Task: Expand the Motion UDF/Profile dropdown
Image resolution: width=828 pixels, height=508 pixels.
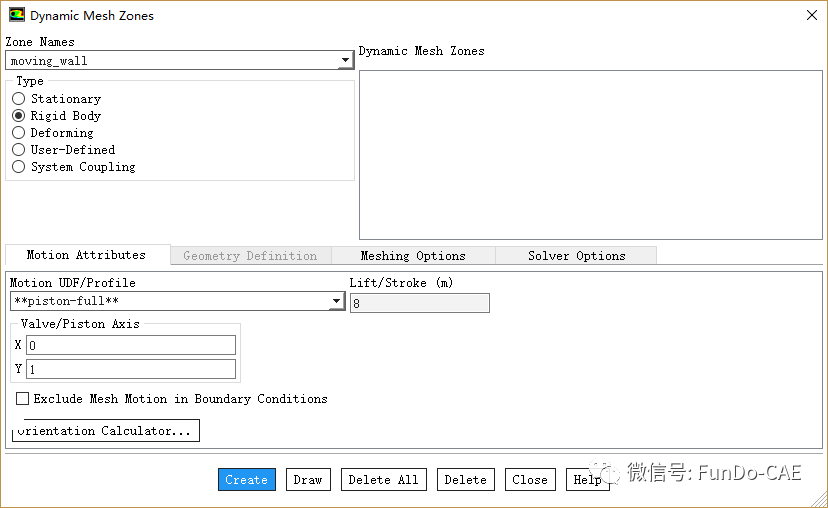Action: point(336,301)
